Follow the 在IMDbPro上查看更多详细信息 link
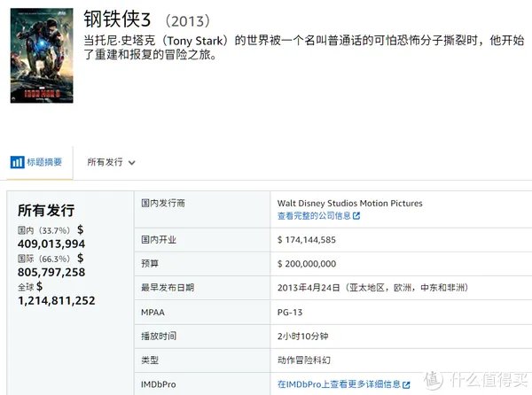 coord(339,385)
